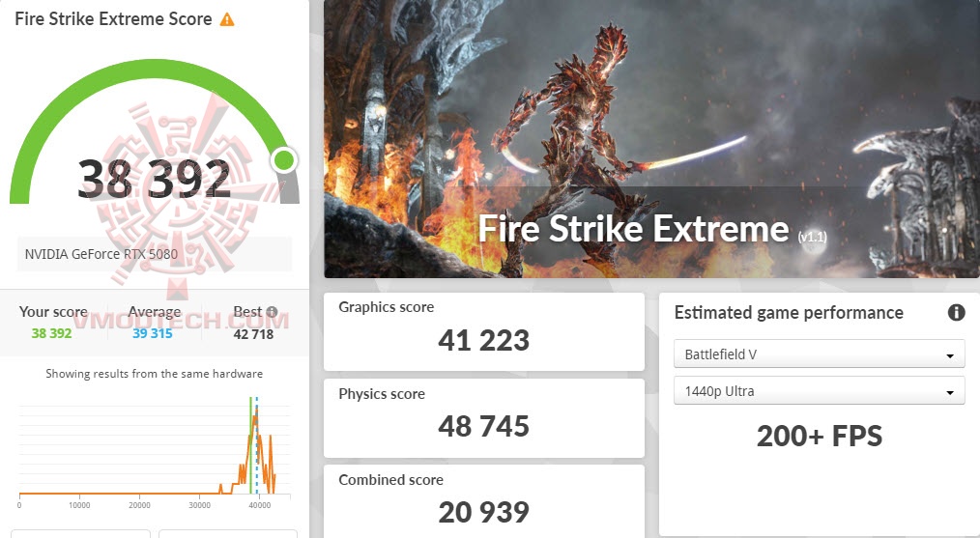Click the Your score value 38 392
This screenshot has height=538, width=980.
pyautogui.click(x=52, y=333)
